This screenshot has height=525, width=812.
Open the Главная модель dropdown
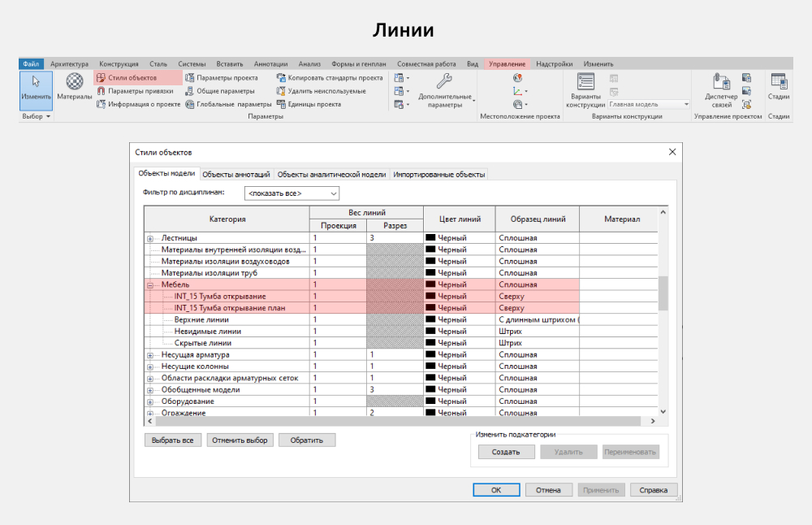point(649,104)
